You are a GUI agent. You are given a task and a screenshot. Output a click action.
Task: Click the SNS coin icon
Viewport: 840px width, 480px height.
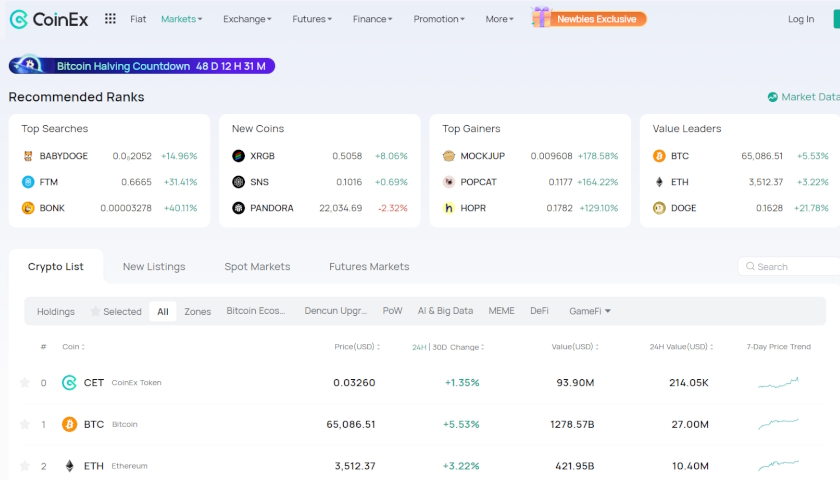[238, 182]
